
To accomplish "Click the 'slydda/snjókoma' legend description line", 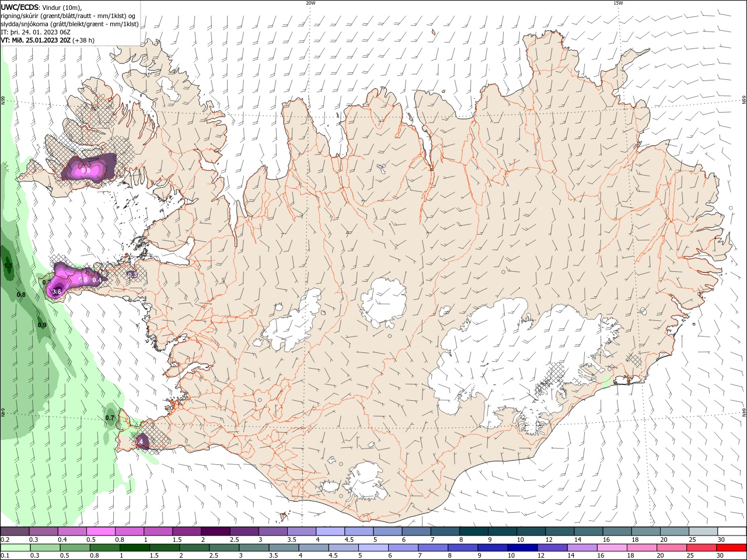I will tap(69, 24).
